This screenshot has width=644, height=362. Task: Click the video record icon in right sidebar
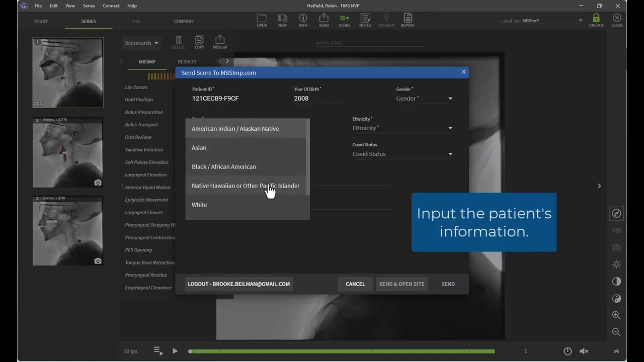pyautogui.click(x=616, y=231)
